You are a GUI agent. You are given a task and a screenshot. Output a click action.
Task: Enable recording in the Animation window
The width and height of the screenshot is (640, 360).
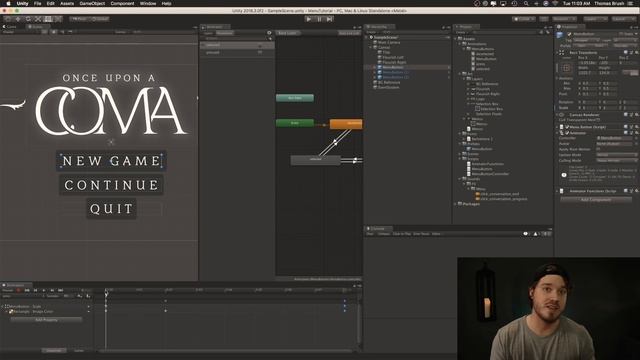pos(18,290)
